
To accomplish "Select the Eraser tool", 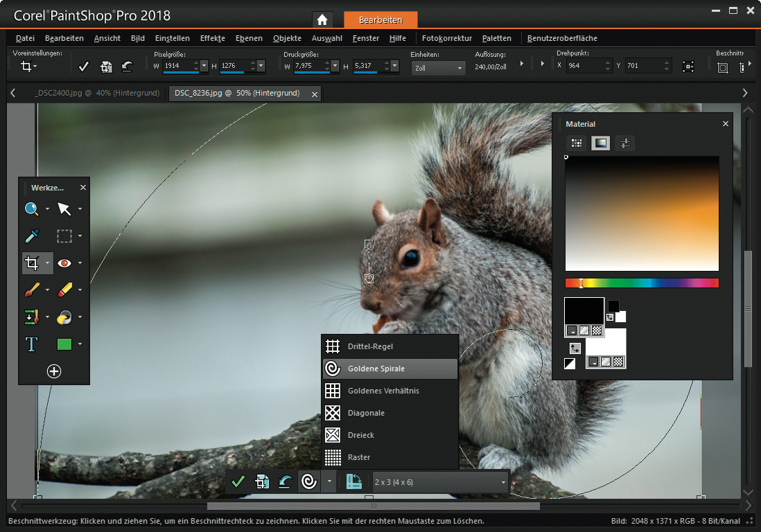I will pos(64,290).
